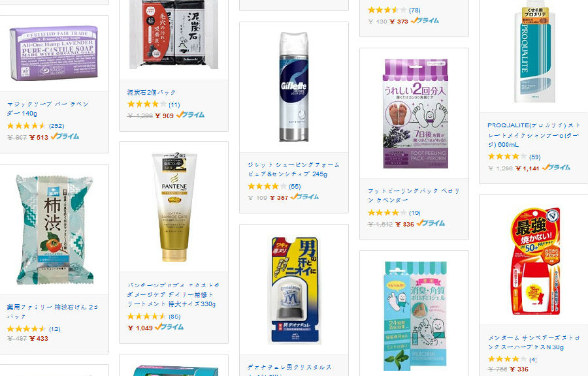This screenshot has height=376, width=588.
Task: Click the Prime badge beside ¥ 909 price
Action: (x=191, y=115)
